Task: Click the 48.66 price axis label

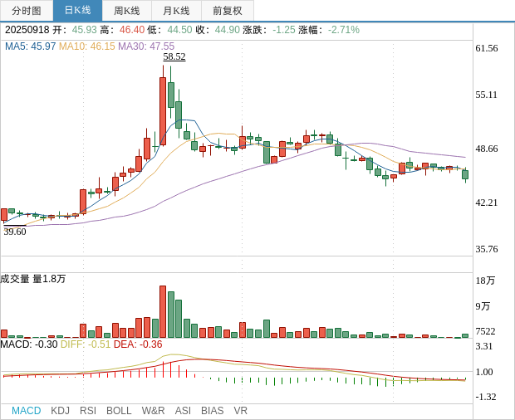Action: point(487,149)
